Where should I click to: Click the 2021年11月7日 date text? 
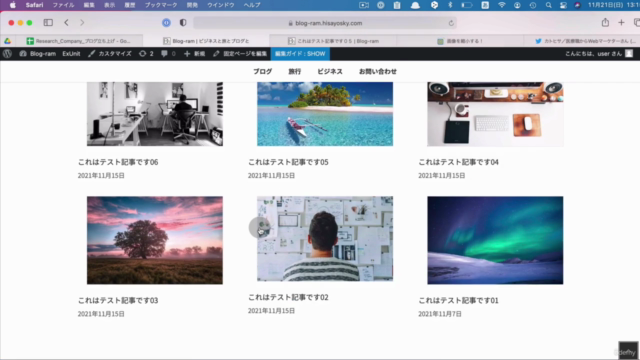[x=440, y=314]
